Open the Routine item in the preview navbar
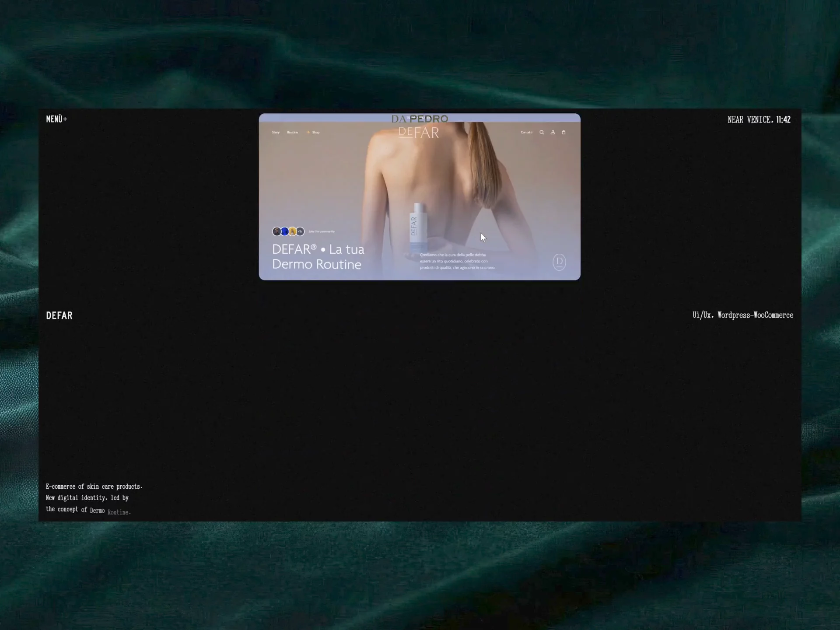 (292, 132)
